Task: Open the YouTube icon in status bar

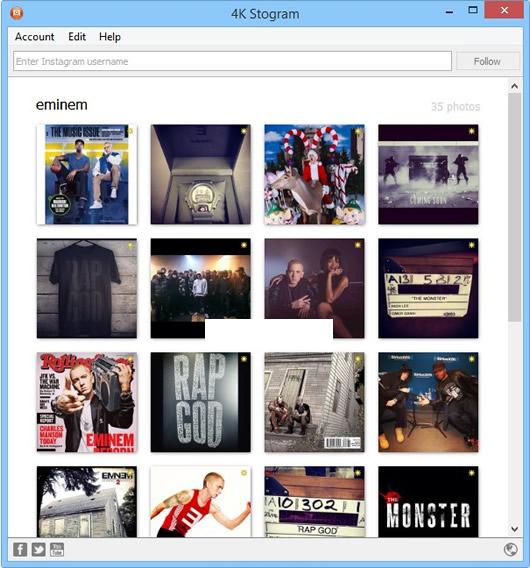Action: (57, 550)
